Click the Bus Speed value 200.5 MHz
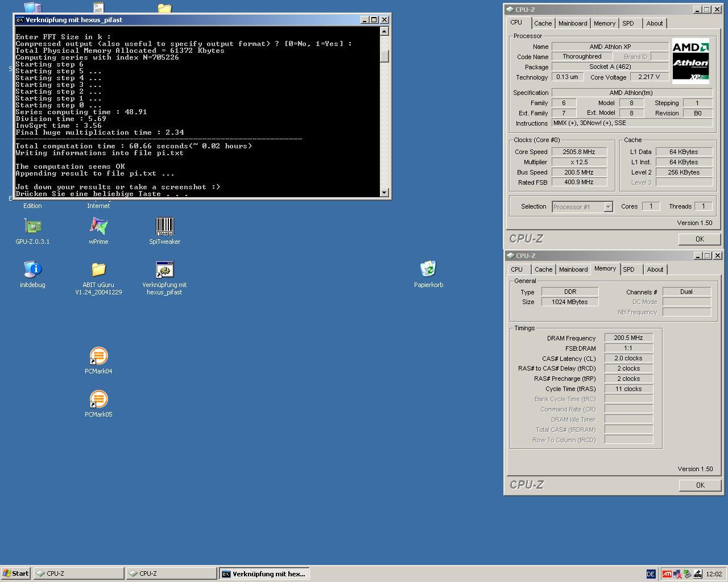This screenshot has height=582, width=728. coord(579,172)
